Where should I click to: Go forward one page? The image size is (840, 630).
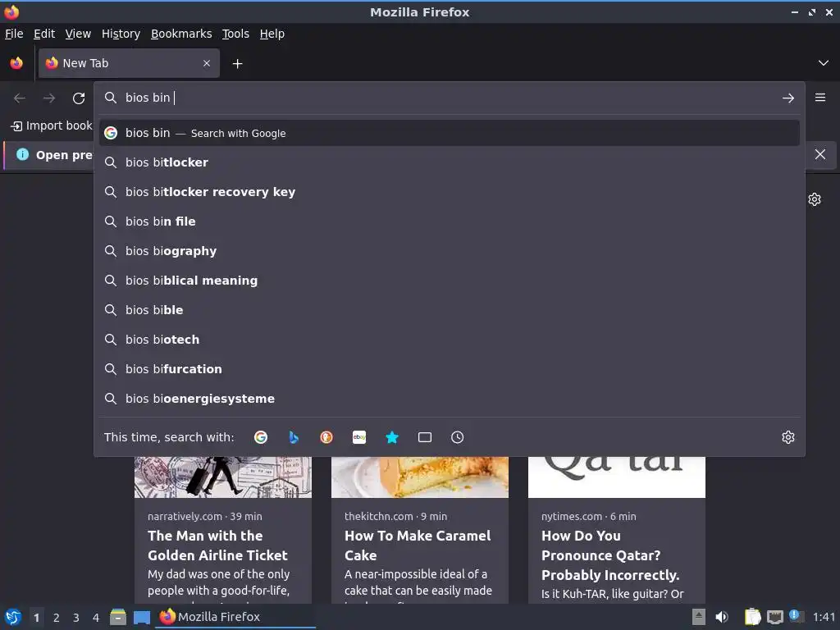pyautogui.click(x=49, y=98)
